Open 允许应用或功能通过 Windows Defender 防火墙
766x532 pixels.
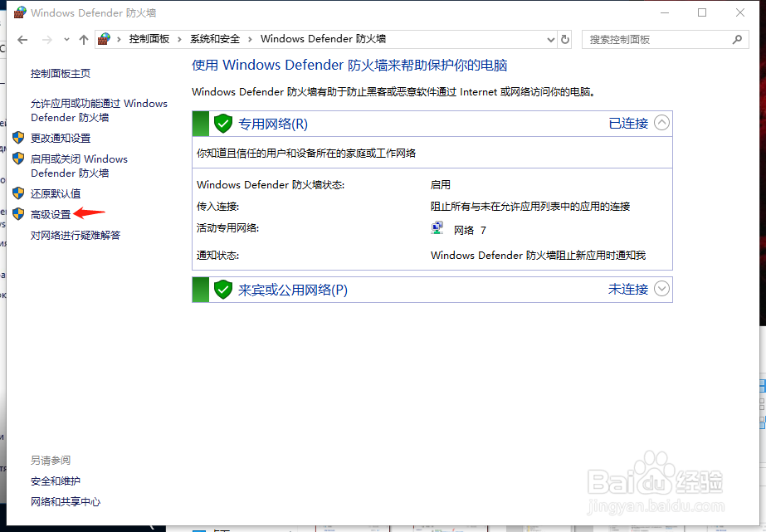coord(99,110)
